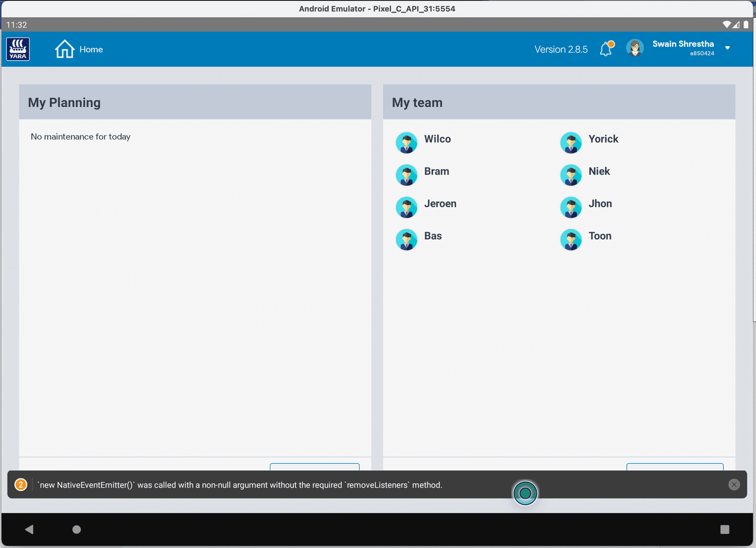Open the warning count badge

coord(21,485)
